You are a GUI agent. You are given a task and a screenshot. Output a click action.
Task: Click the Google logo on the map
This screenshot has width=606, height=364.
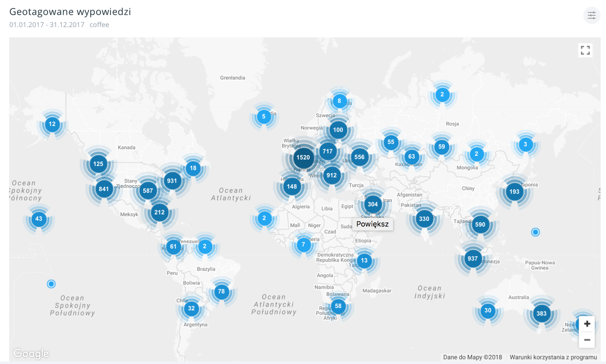(x=31, y=353)
